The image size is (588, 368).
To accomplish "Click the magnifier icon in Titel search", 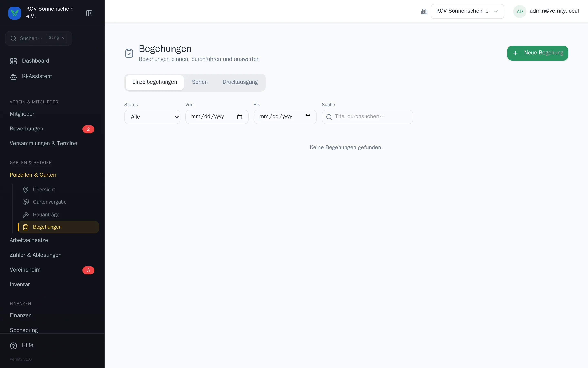I will [x=329, y=117].
